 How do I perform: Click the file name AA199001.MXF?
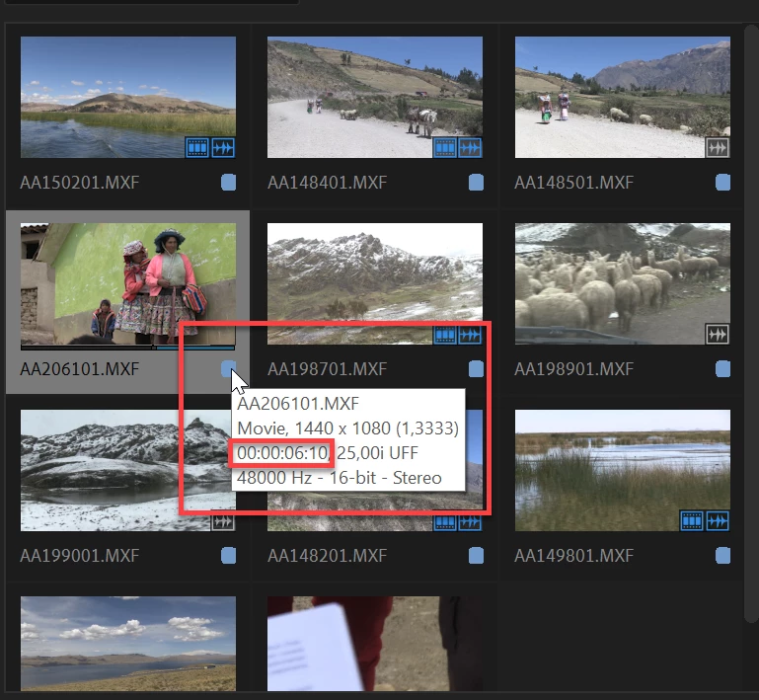coord(80,555)
